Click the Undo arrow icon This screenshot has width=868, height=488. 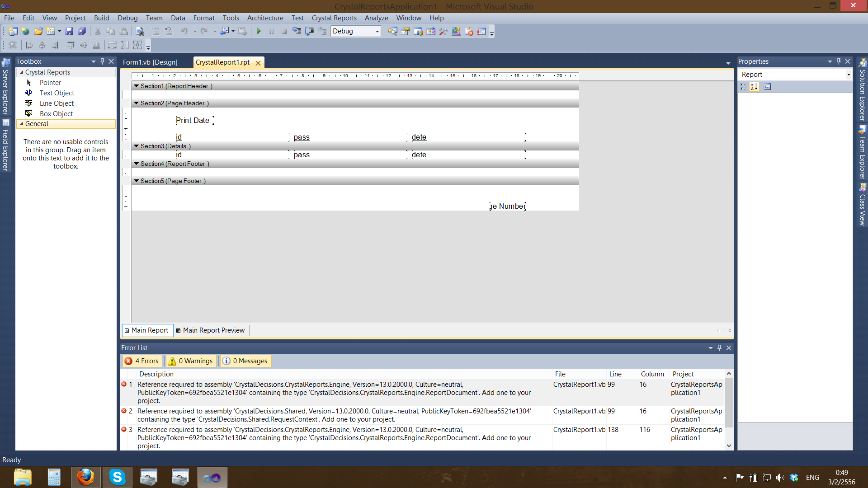184,31
